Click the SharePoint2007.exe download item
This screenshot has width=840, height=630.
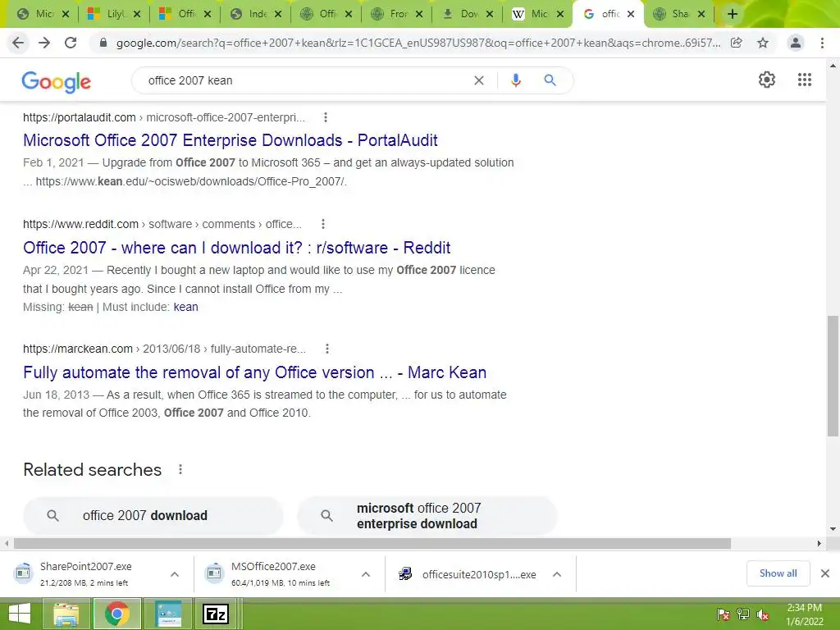pos(85,573)
